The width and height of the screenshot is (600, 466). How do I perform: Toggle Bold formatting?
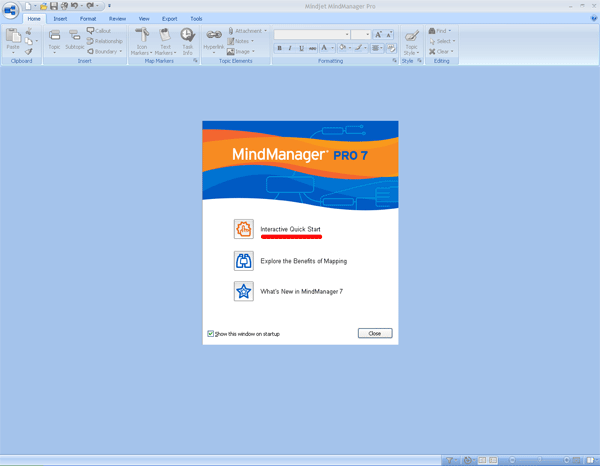pyautogui.click(x=279, y=48)
